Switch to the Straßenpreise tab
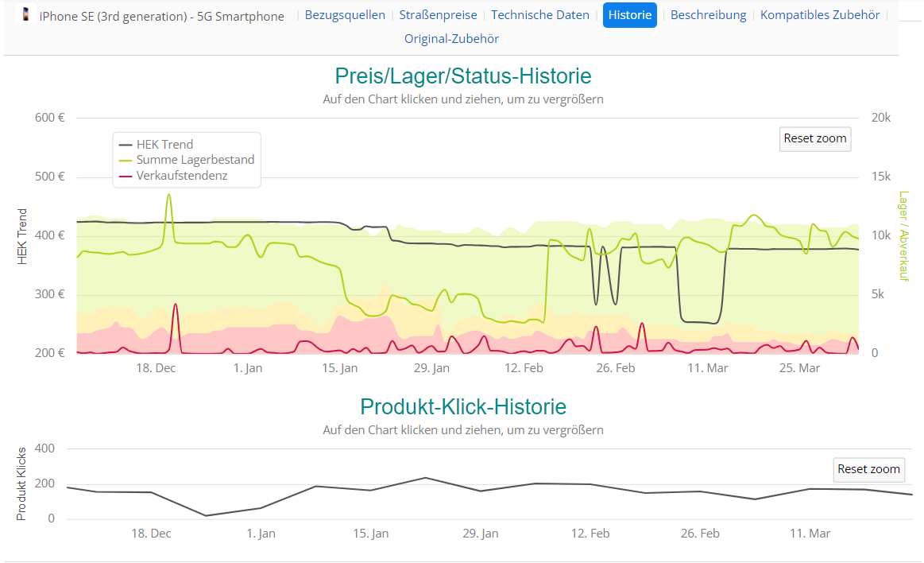 [438, 15]
